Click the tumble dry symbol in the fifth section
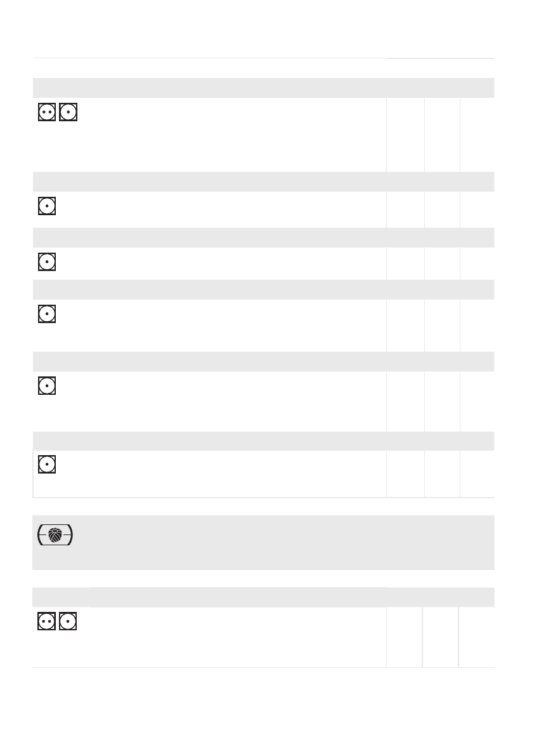The image size is (534, 756). coord(46,385)
